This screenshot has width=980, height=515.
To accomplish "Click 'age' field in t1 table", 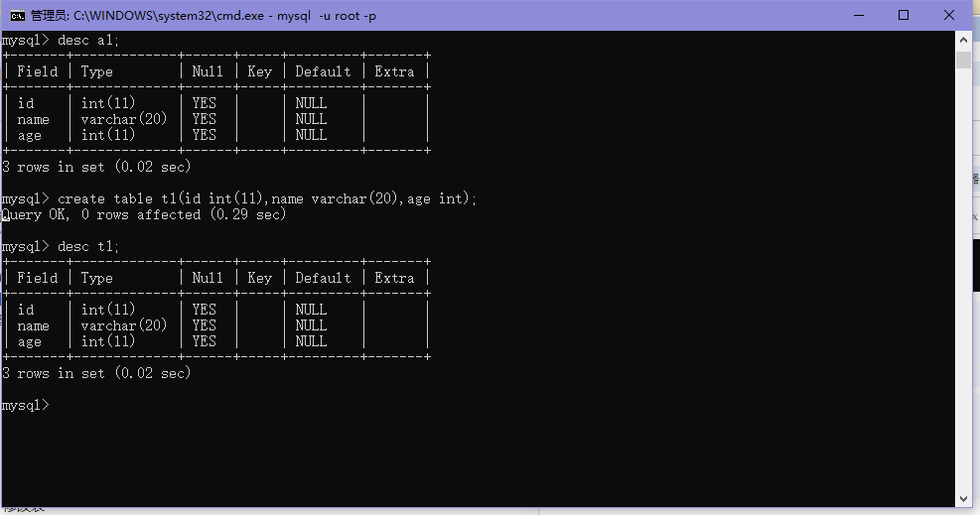I will click(x=30, y=342).
